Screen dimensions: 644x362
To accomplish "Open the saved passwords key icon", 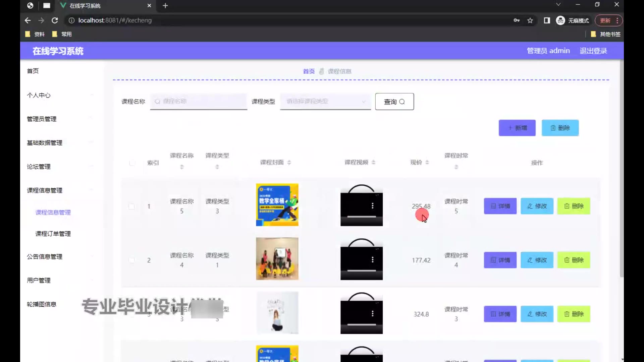I will [517, 20].
